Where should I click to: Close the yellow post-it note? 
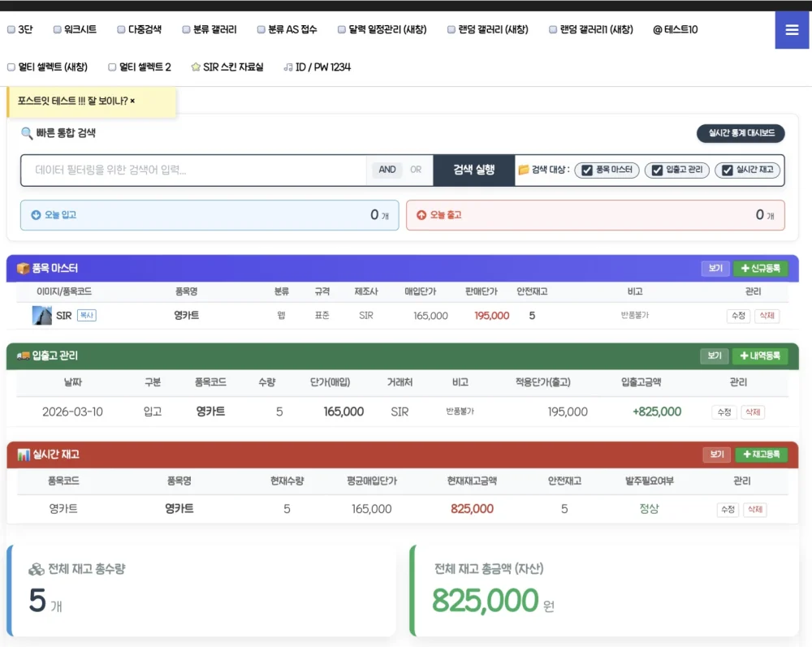click(x=132, y=101)
